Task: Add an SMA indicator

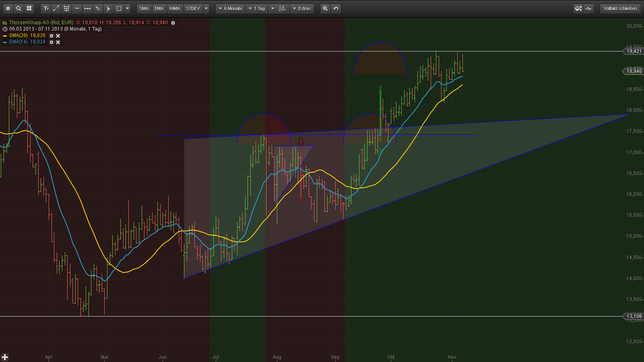Action: pyautogui.click(x=144, y=8)
